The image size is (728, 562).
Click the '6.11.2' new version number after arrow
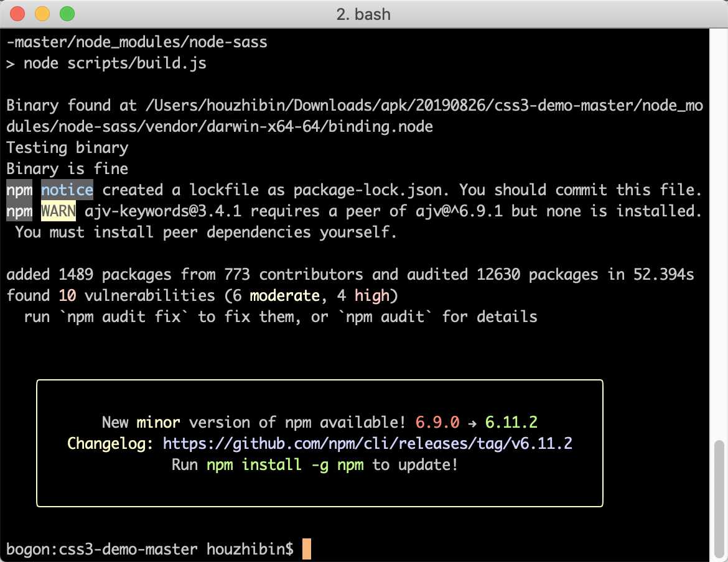tap(511, 422)
